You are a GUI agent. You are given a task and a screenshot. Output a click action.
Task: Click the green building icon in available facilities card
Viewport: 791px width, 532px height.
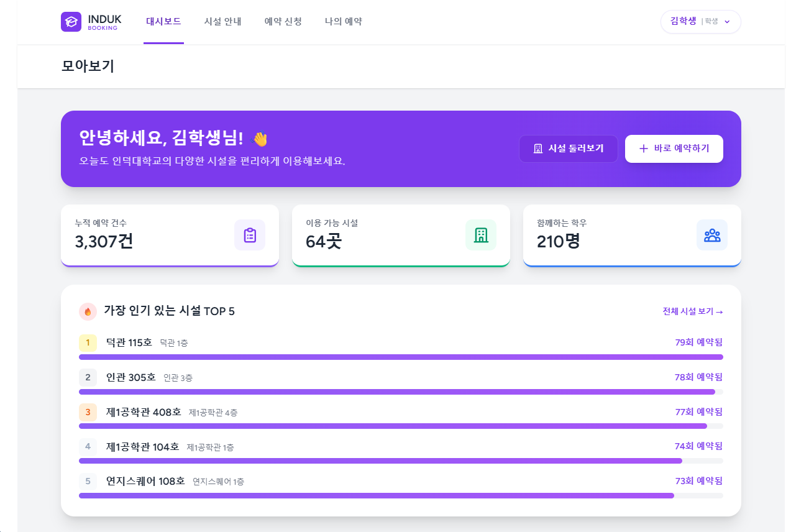481,235
